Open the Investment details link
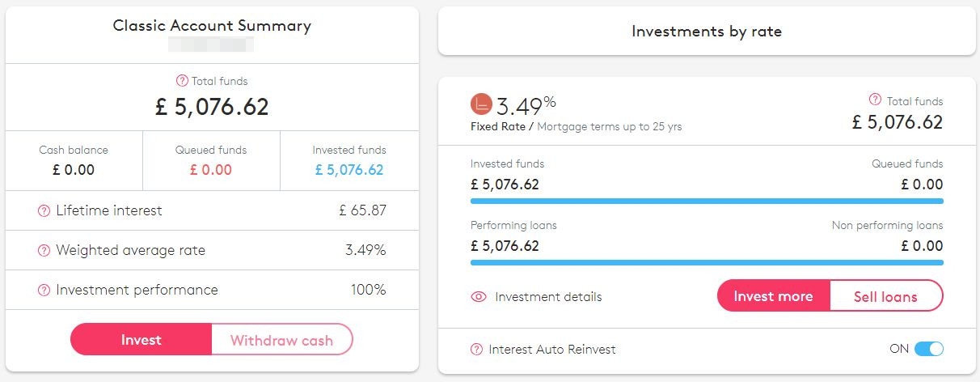Image resolution: width=980 pixels, height=382 pixels. 548,297
